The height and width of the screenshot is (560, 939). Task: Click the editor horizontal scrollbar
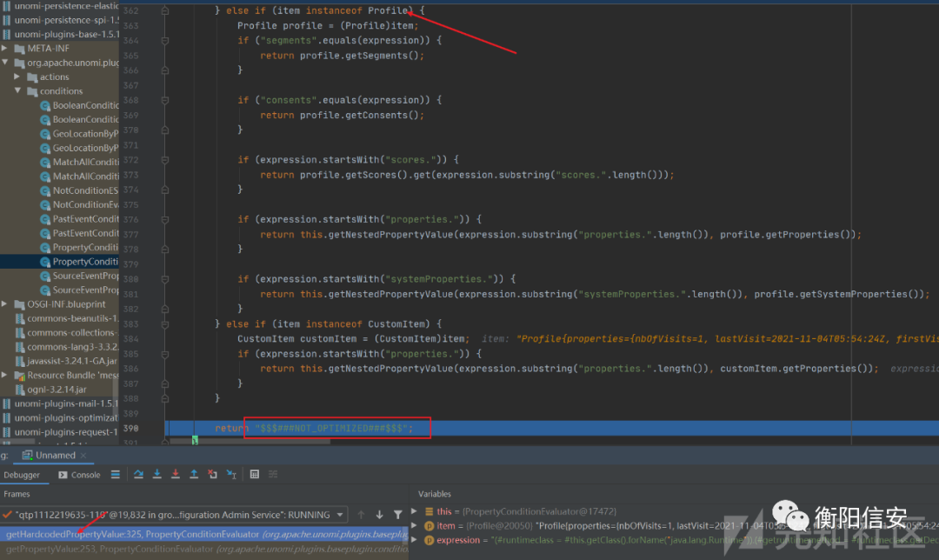[250, 442]
